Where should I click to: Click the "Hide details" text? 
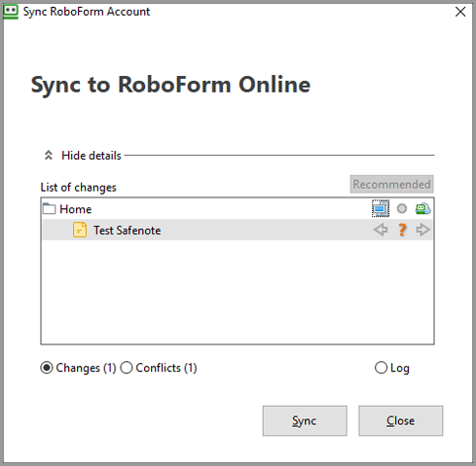92,156
